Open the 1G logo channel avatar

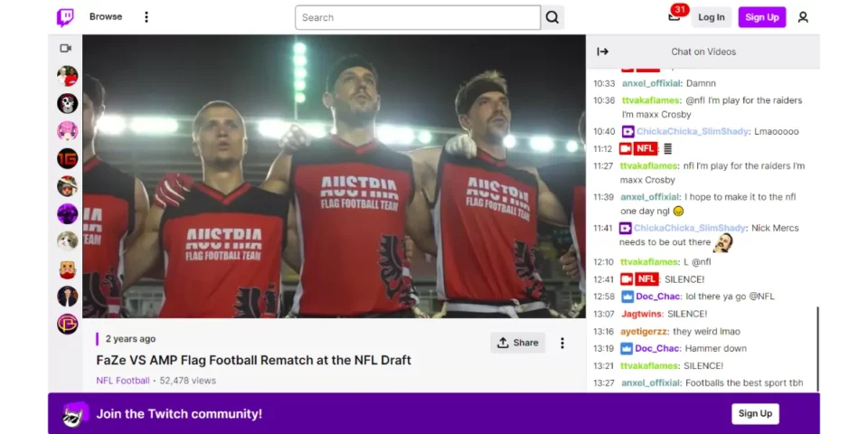coord(68,159)
